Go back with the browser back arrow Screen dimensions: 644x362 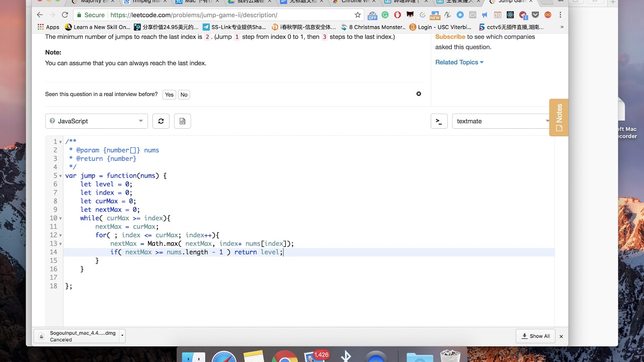coord(40,15)
